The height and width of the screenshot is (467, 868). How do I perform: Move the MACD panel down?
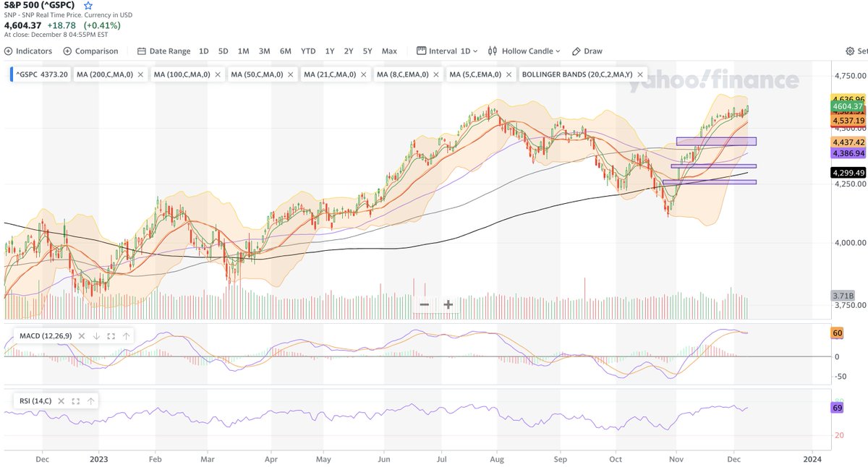pos(96,336)
